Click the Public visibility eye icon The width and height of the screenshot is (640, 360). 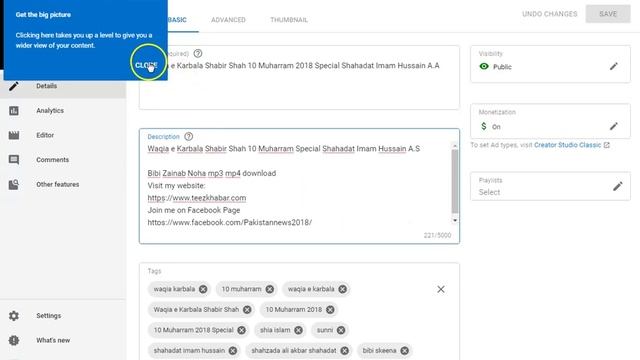(484, 66)
